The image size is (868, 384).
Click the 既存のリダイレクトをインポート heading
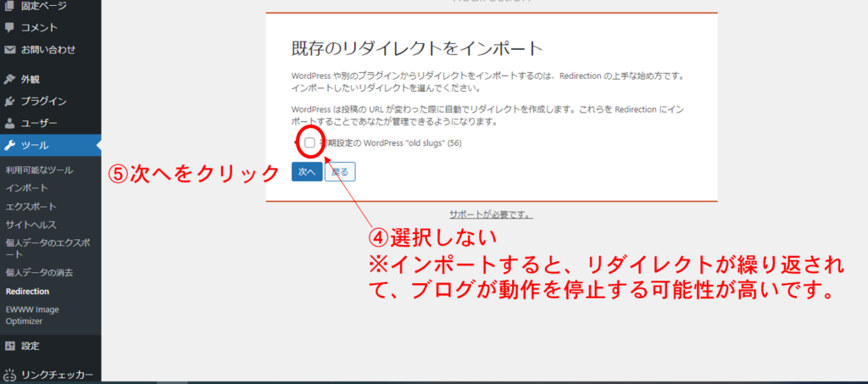[417, 48]
